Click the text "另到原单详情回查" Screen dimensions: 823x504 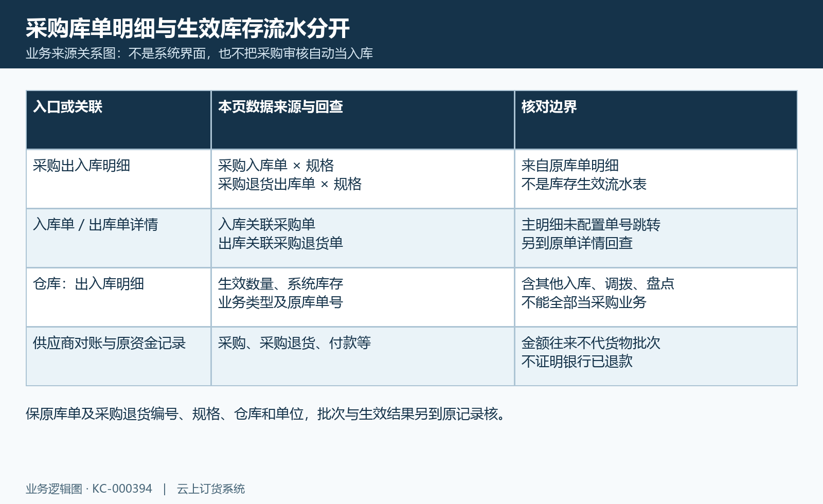point(577,243)
